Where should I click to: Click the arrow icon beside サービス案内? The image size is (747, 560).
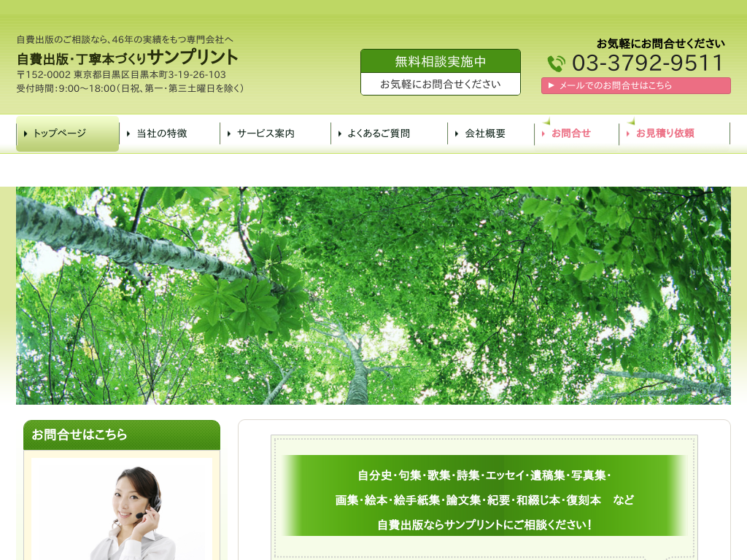229,133
